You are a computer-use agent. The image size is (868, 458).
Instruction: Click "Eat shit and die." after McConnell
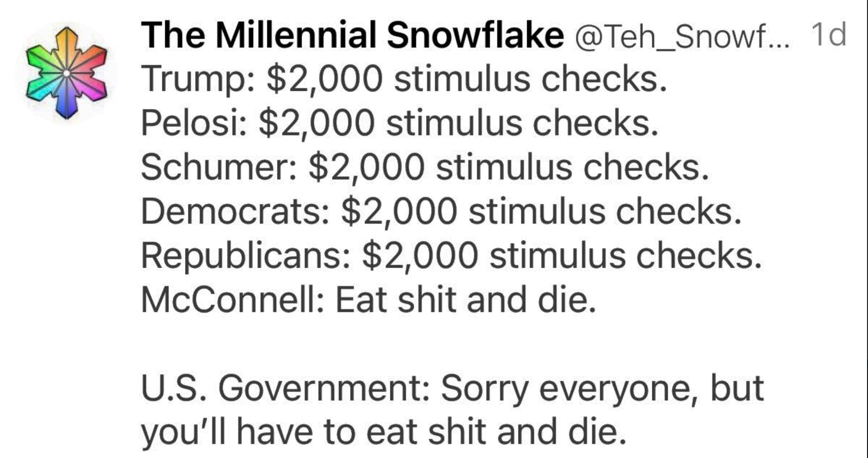(x=465, y=300)
